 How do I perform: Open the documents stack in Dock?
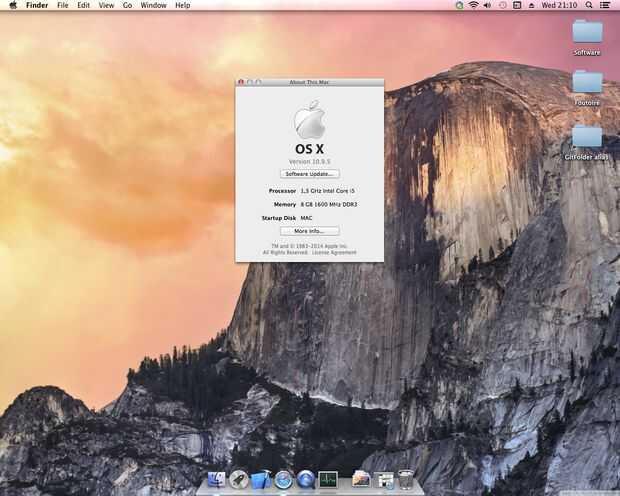(x=384, y=480)
